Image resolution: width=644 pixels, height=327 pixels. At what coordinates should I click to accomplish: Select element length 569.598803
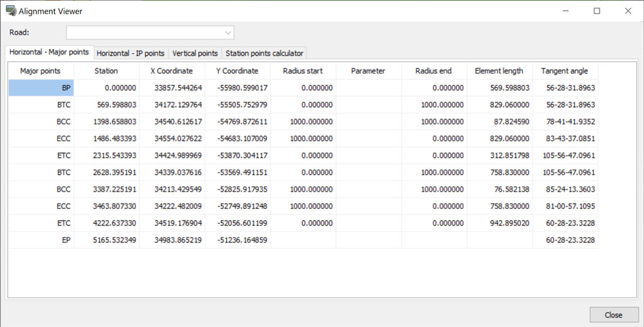click(500, 88)
